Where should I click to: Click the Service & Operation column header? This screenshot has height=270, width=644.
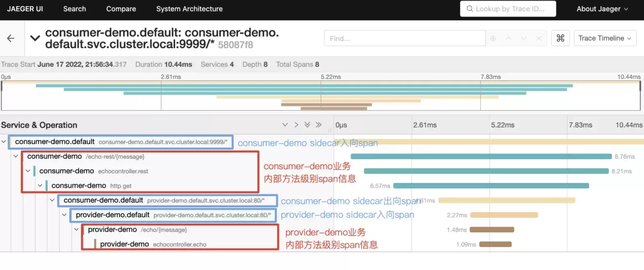point(39,125)
